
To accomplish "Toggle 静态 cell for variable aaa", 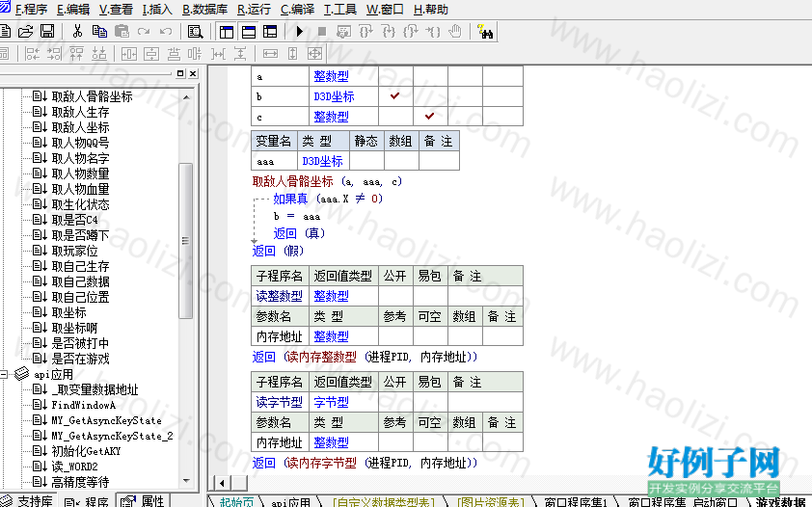I will click(366, 161).
